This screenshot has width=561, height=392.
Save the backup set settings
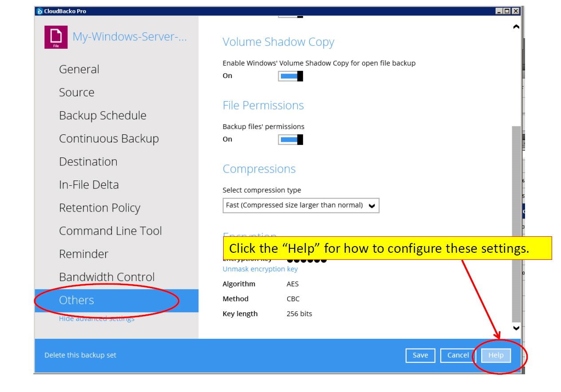coord(420,355)
